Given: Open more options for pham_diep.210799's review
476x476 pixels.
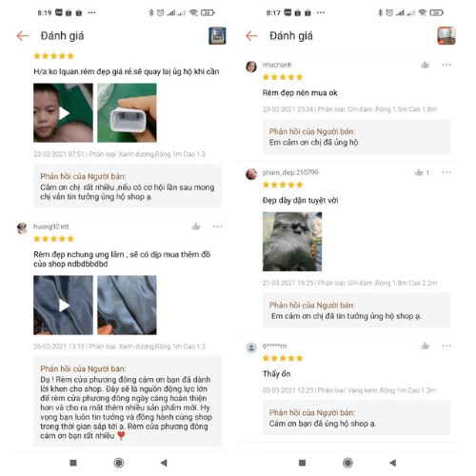Looking at the screenshot, I should [446, 172].
